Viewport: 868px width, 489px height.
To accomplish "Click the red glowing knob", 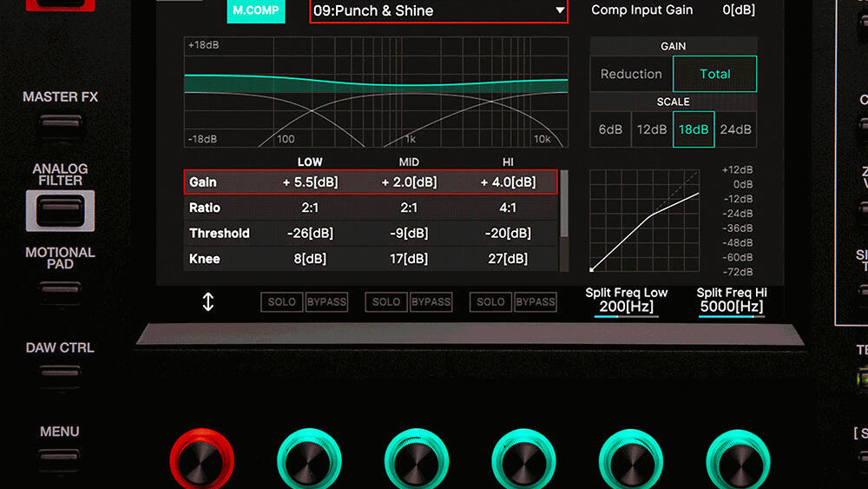I will click(x=202, y=459).
